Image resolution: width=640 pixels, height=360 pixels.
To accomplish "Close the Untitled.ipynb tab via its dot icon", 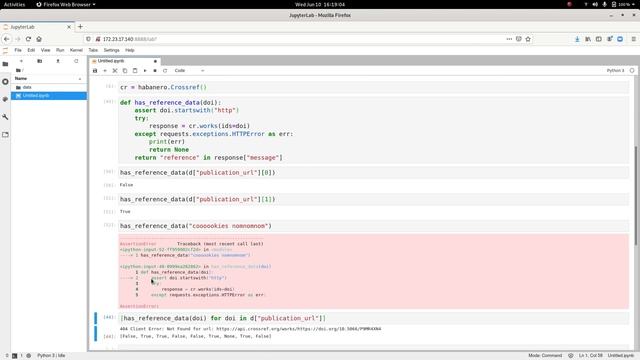I will tap(155, 61).
